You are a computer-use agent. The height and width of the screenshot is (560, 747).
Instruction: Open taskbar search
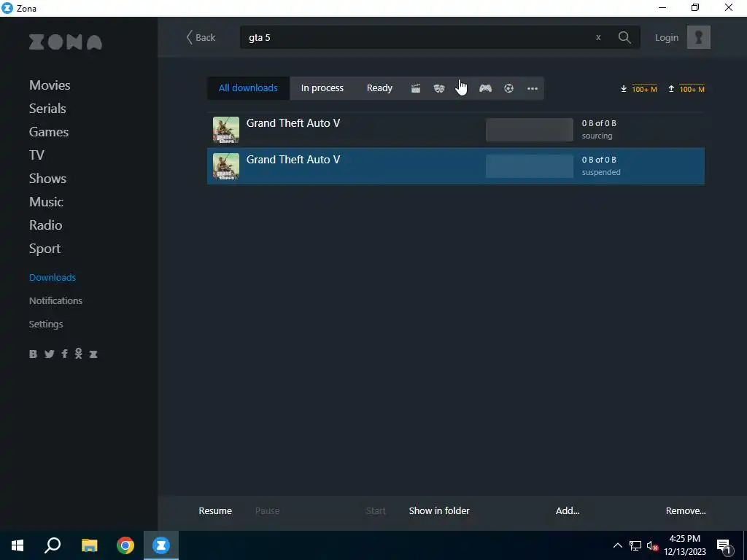point(53,545)
